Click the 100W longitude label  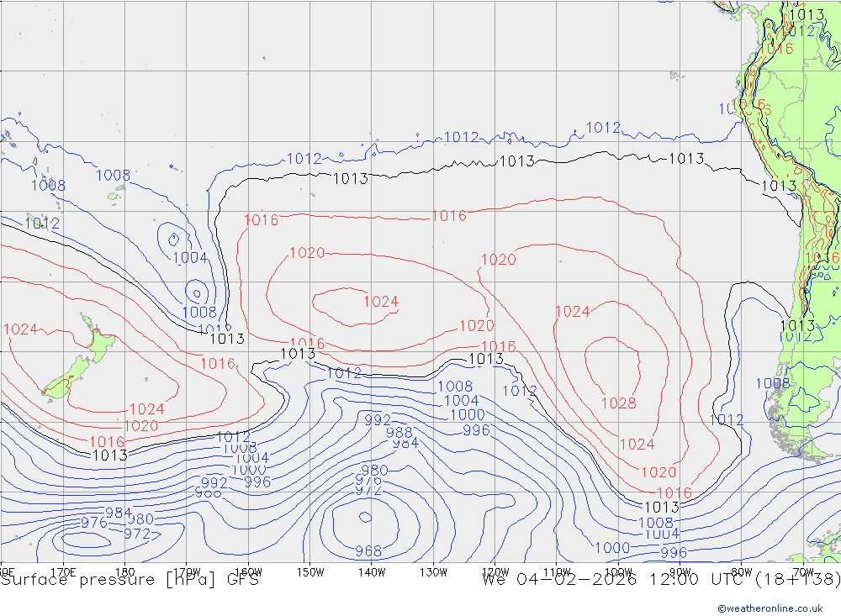618,572
